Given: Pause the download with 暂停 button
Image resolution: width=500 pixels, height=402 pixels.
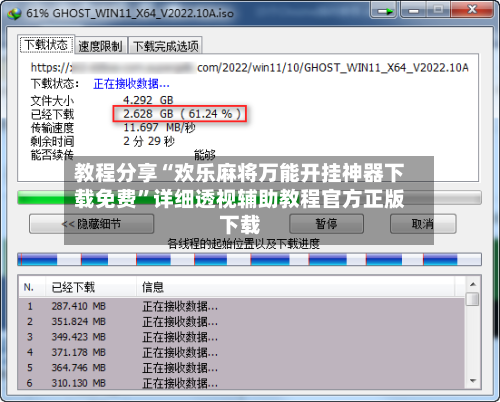Looking at the screenshot, I should [326, 224].
